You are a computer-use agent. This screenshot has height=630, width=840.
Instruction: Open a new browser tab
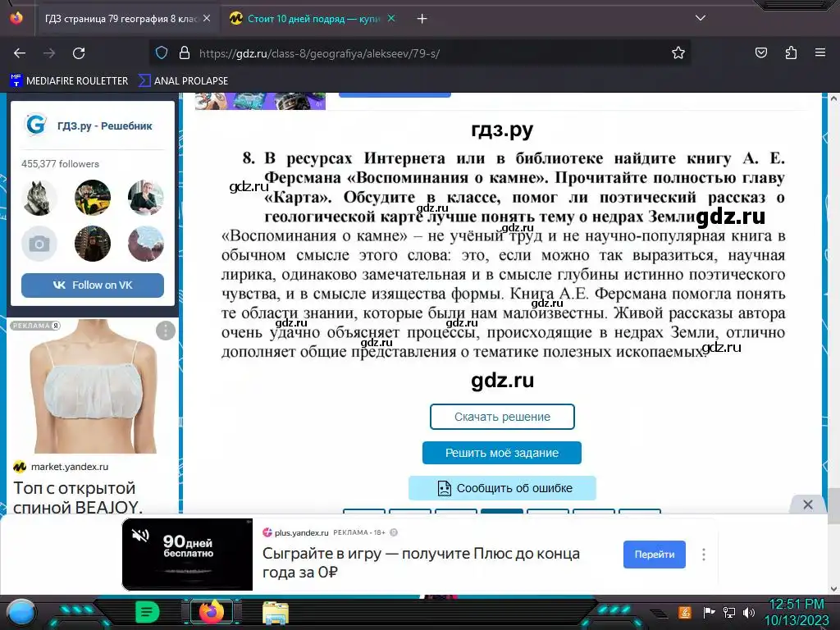tap(422, 19)
